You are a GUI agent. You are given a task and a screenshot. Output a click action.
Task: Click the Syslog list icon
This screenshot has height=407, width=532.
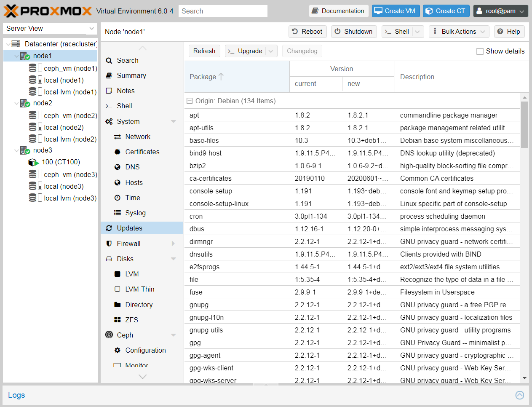coord(118,213)
